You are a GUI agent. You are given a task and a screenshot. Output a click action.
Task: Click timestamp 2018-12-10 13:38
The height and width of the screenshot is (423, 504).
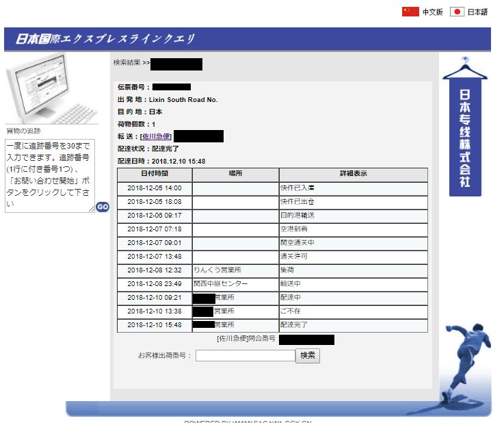(x=155, y=311)
